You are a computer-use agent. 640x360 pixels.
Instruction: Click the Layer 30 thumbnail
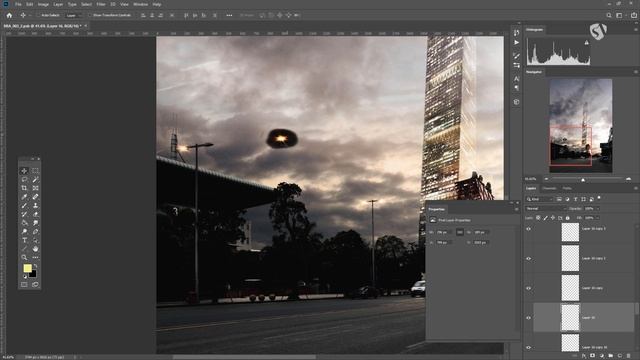[x=570, y=318]
